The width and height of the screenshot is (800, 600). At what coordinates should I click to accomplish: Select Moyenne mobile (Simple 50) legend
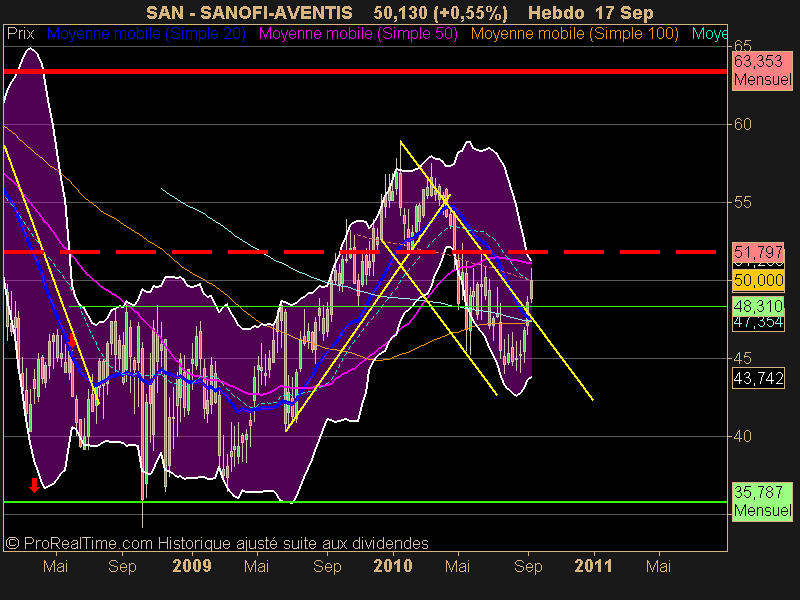[358, 34]
